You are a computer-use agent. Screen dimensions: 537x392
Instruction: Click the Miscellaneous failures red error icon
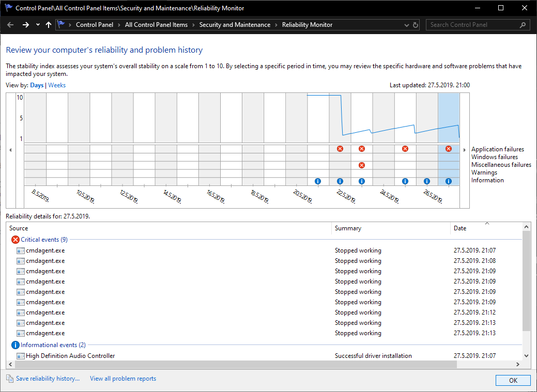tap(362, 165)
